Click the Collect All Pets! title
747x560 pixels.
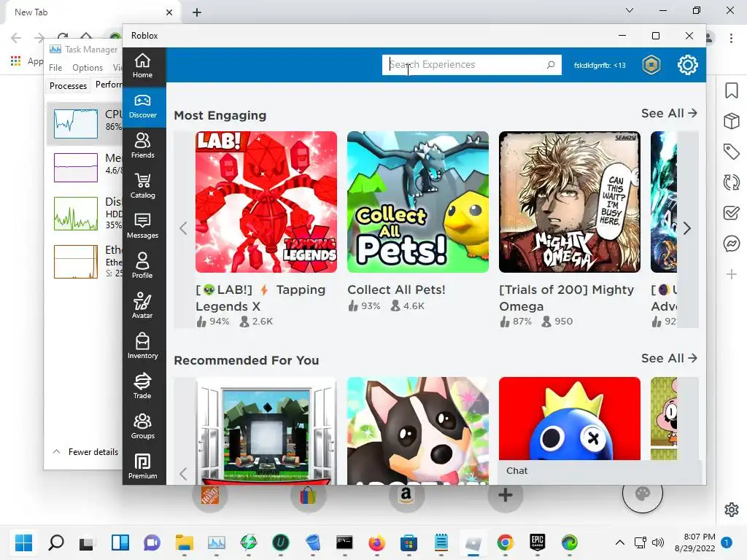pos(396,289)
